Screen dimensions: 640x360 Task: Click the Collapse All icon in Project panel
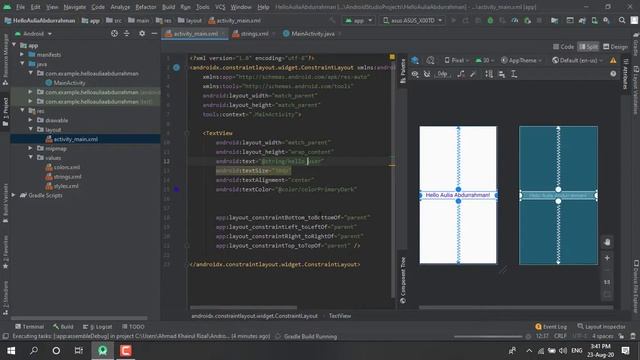[127, 33]
